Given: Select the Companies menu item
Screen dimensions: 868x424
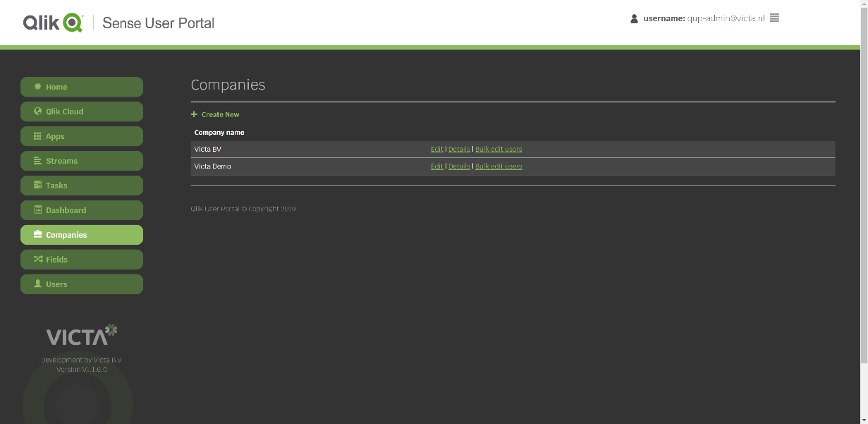Looking at the screenshot, I should pos(82,235).
